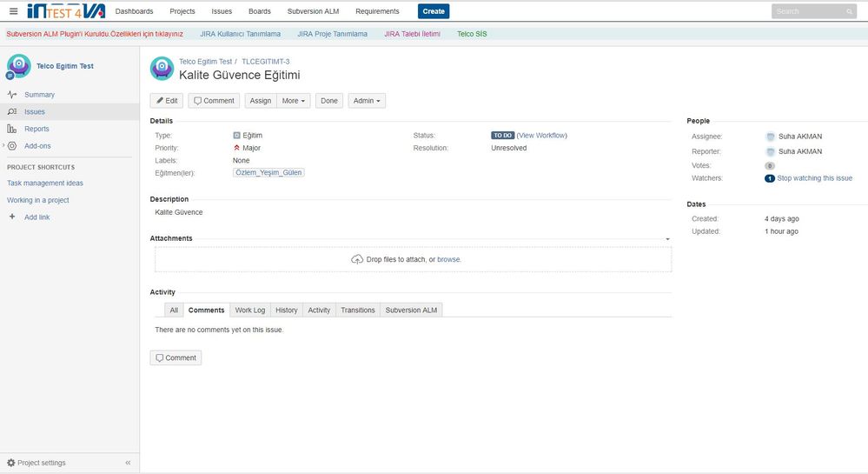Click the top Comment button

pos(214,101)
